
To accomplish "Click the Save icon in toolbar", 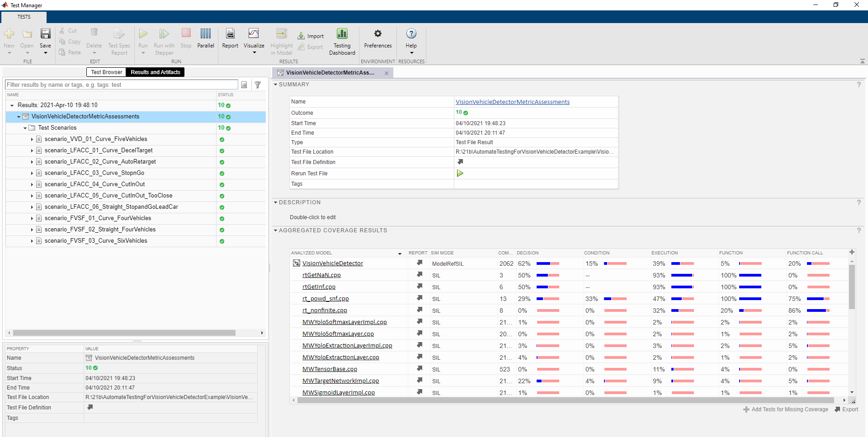I will click(x=45, y=34).
